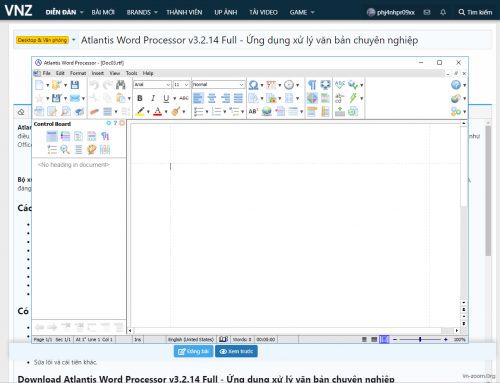Click the palette icon in Control Board

pos(92,149)
